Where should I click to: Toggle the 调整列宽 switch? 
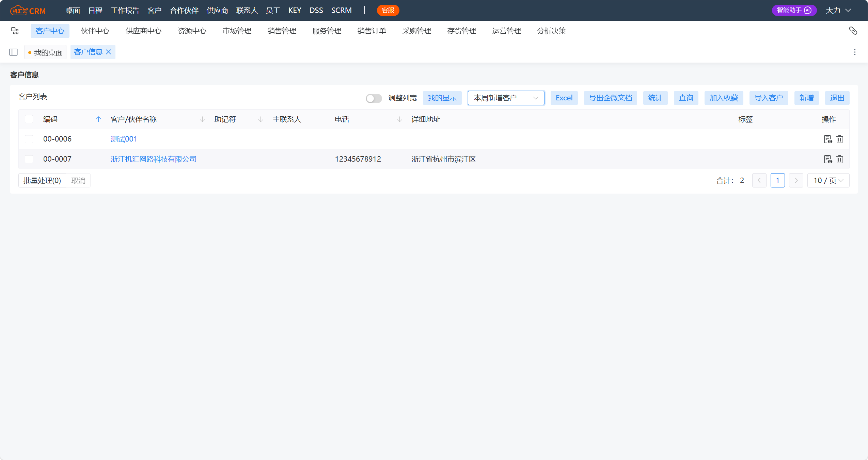point(374,98)
